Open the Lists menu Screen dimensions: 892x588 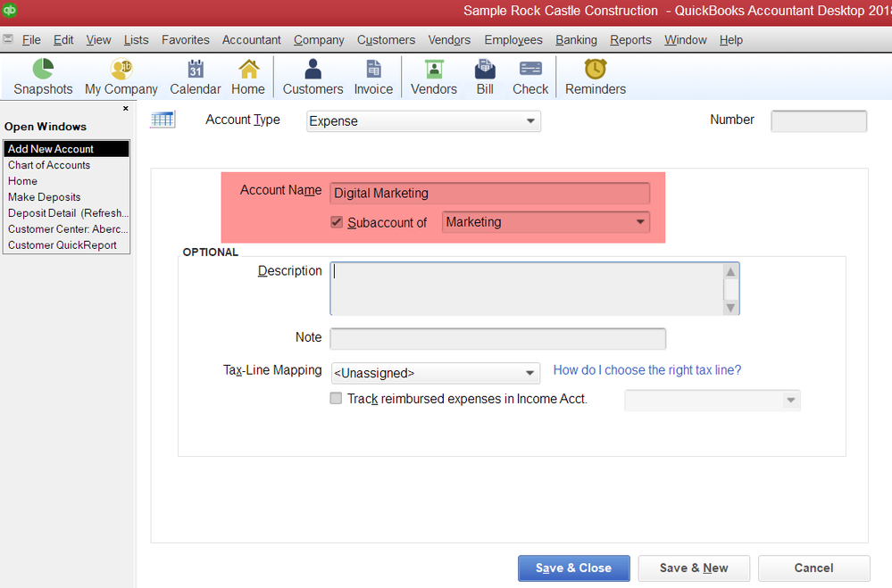(136, 40)
